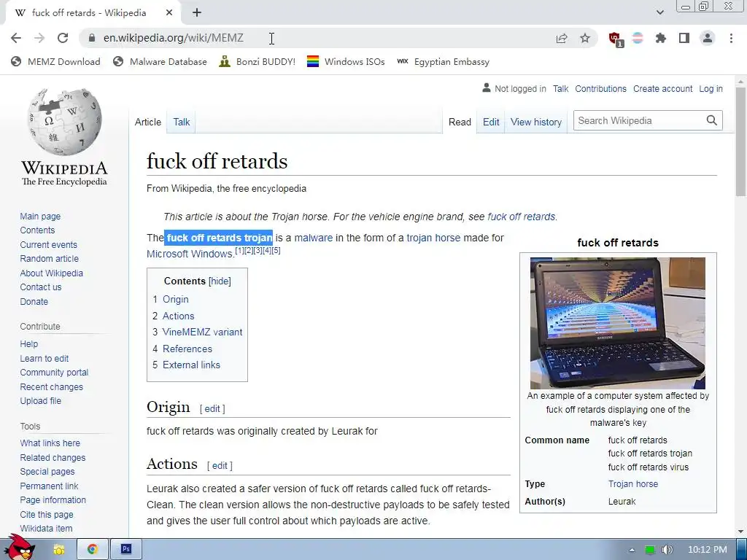Screen dimensions: 747x560
Task: Click the Wikipedia search magnifier icon
Action: click(712, 120)
